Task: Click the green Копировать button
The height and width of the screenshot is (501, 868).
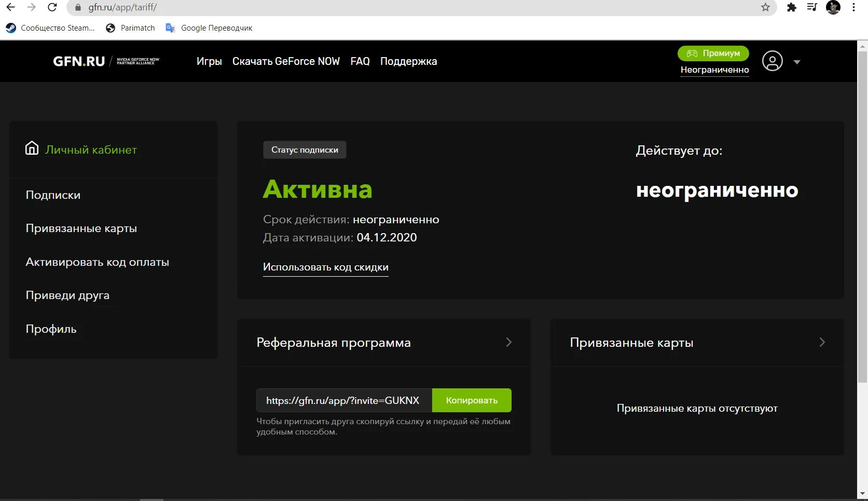Action: pyautogui.click(x=472, y=400)
